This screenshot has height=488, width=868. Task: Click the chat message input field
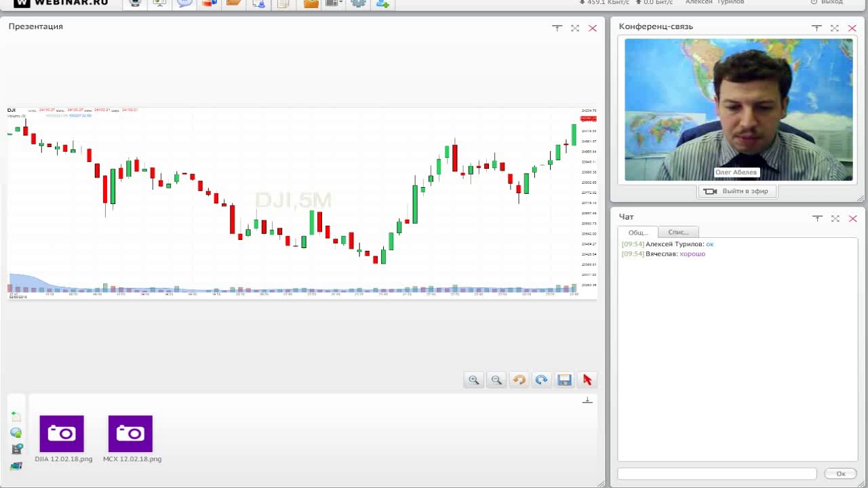click(717, 474)
